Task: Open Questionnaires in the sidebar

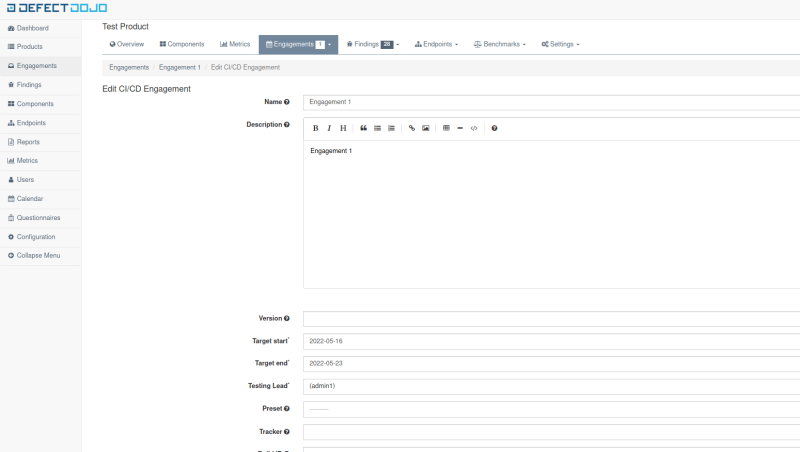Action: (x=40, y=218)
